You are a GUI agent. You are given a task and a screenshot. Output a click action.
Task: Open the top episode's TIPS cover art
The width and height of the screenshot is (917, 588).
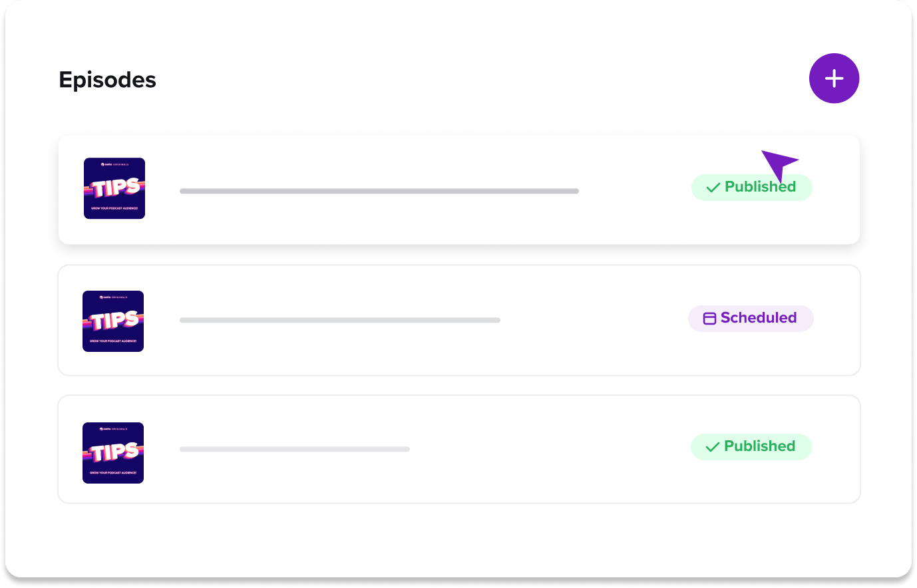(x=114, y=188)
